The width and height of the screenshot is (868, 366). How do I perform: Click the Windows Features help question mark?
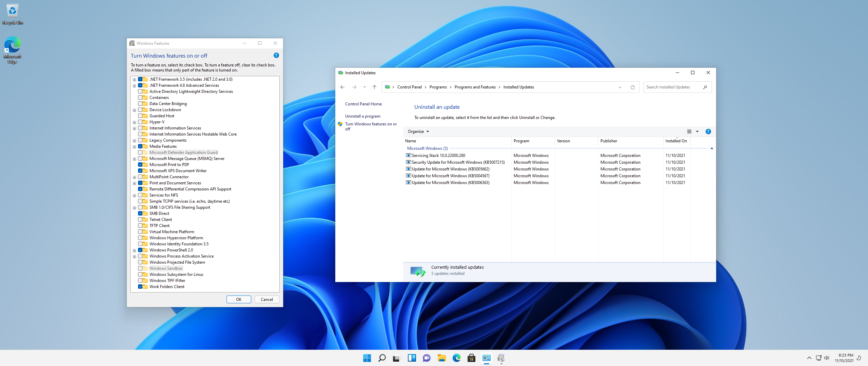click(276, 55)
